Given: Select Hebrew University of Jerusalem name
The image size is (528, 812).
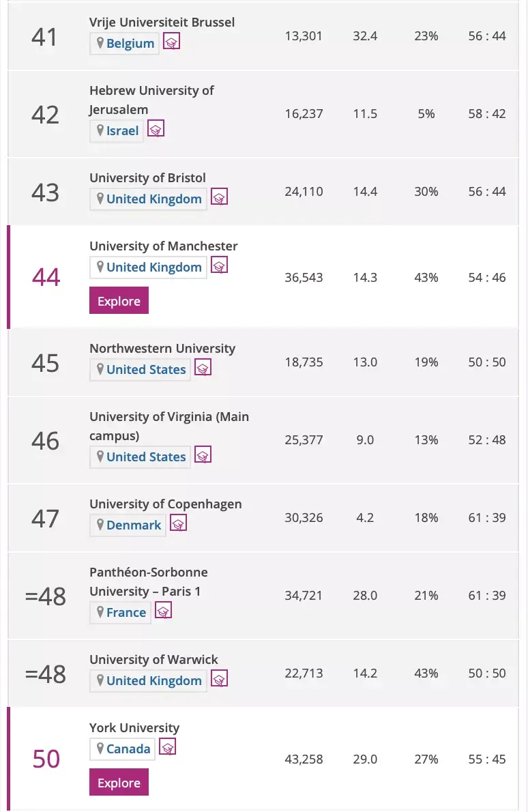Looking at the screenshot, I should (x=151, y=100).
